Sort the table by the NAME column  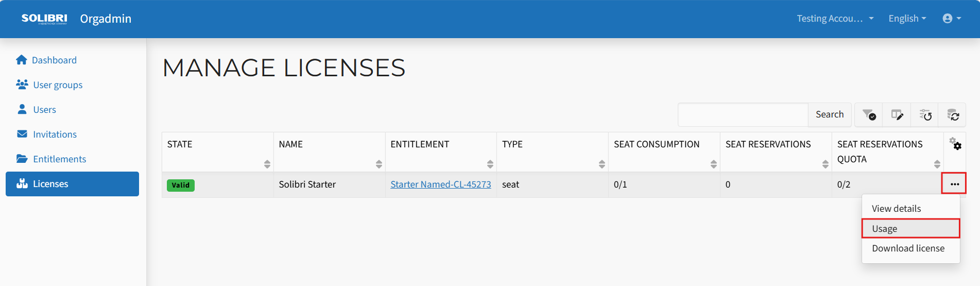[x=379, y=164]
